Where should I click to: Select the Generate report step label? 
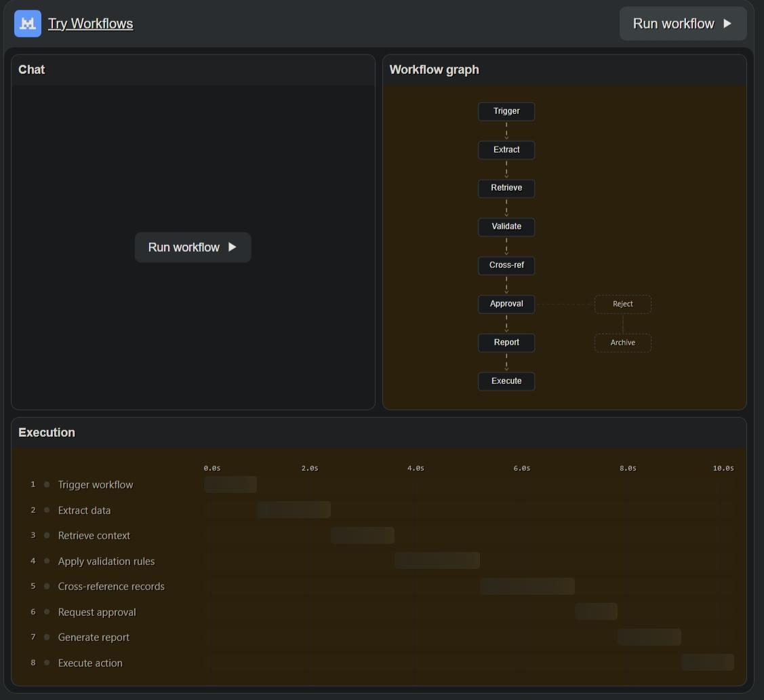click(94, 638)
